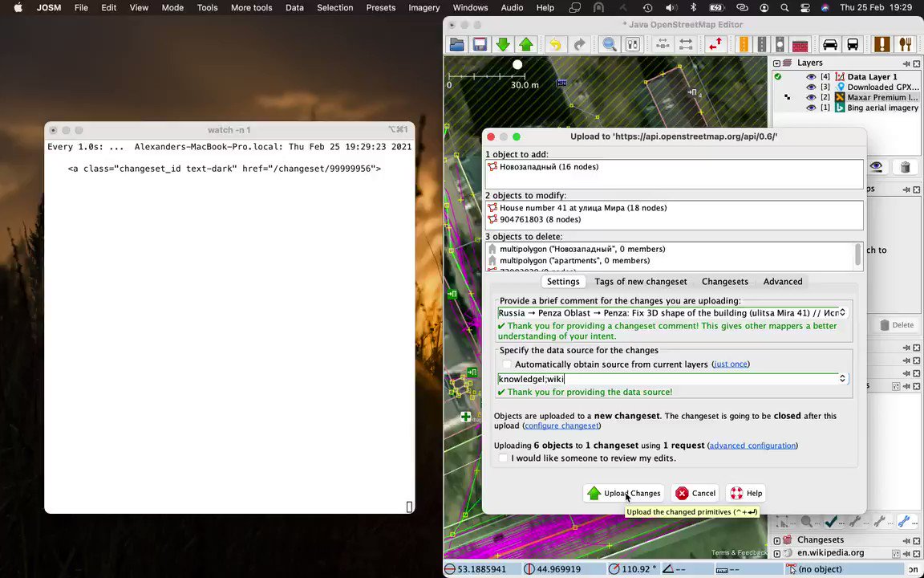Click the Undo yellow arrow icon

pyautogui.click(x=555, y=44)
